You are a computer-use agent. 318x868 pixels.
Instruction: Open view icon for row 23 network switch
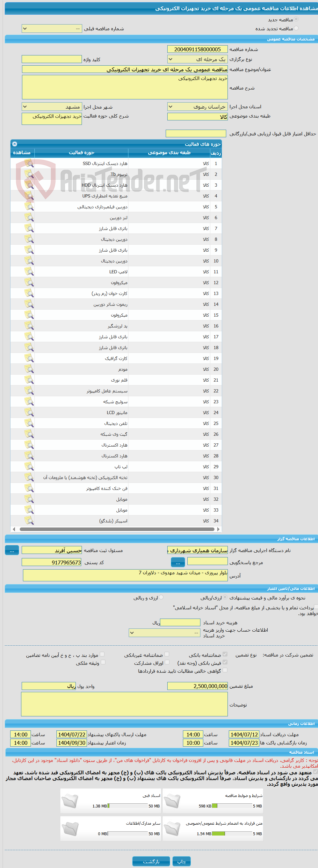29,402
